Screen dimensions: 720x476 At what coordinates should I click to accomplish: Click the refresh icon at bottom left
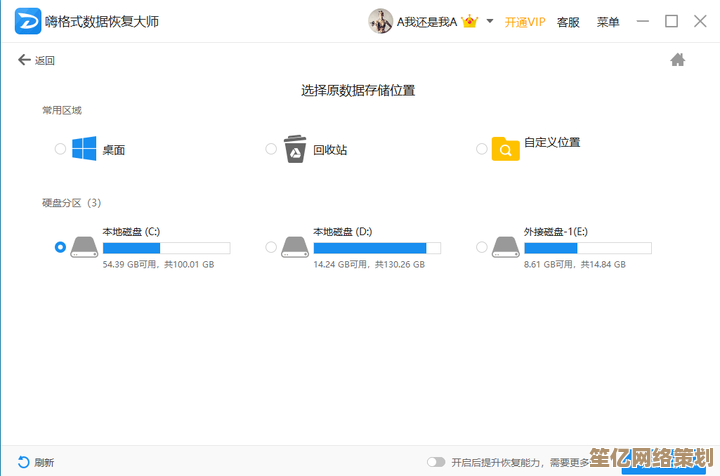[23, 462]
